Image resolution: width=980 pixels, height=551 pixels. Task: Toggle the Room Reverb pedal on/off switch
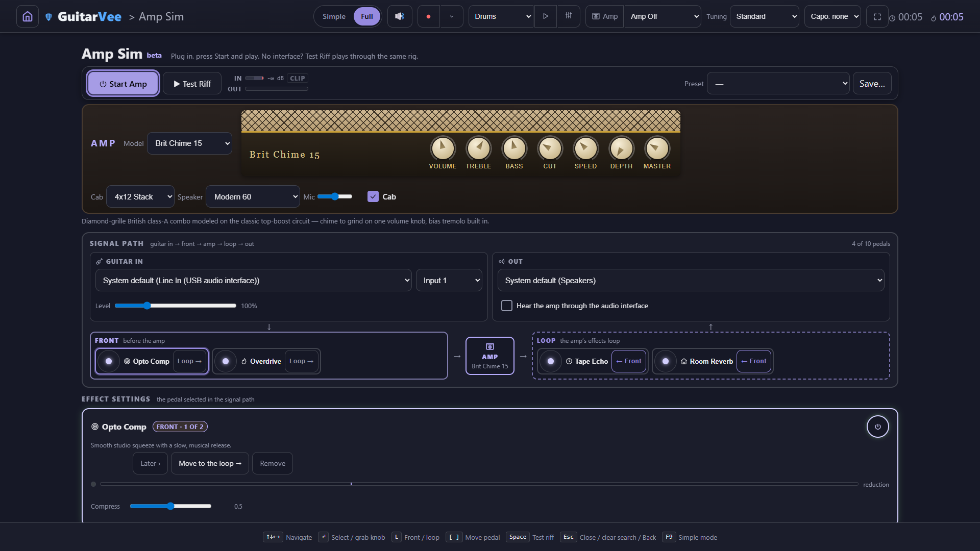[x=666, y=361]
